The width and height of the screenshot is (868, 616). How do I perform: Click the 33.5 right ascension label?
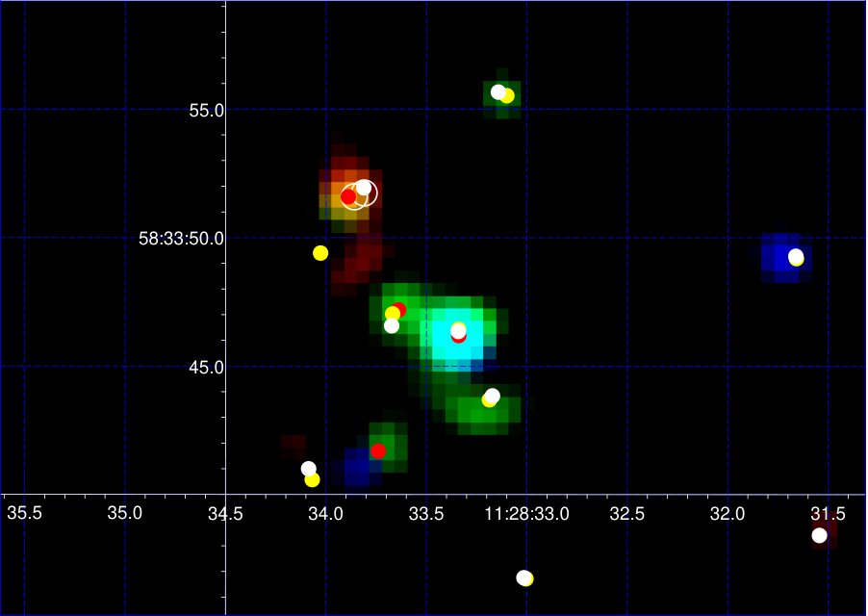pyautogui.click(x=426, y=515)
